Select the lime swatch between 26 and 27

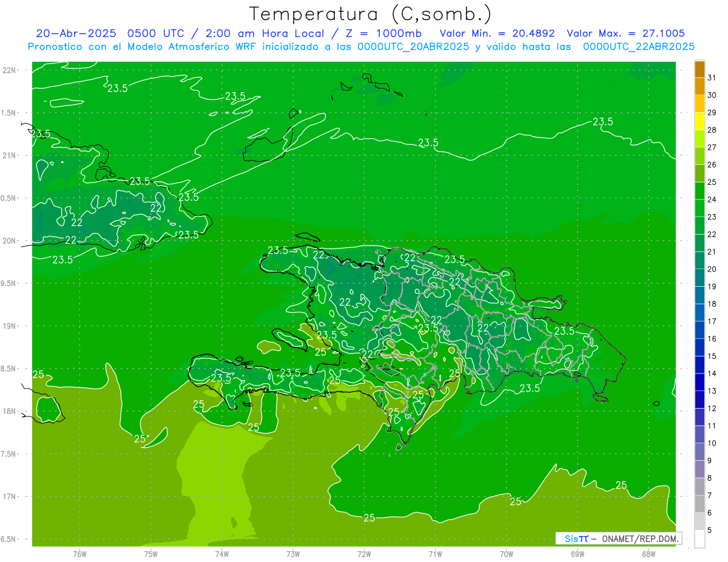pyautogui.click(x=699, y=156)
